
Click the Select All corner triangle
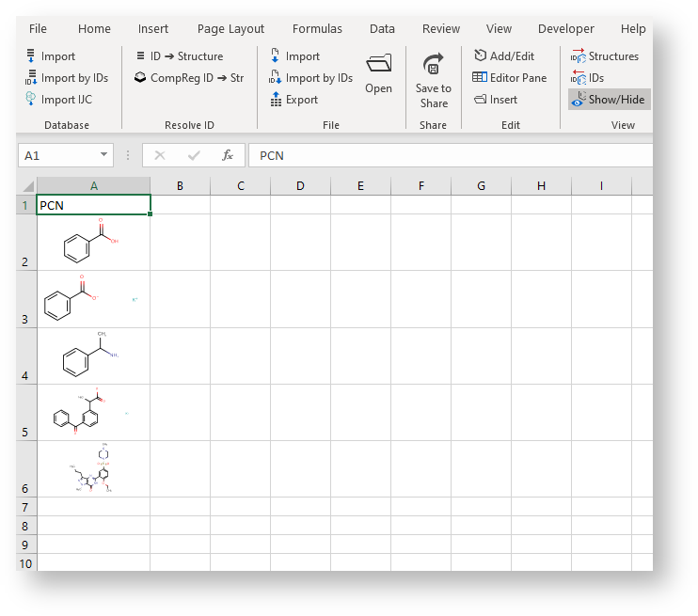click(x=27, y=186)
